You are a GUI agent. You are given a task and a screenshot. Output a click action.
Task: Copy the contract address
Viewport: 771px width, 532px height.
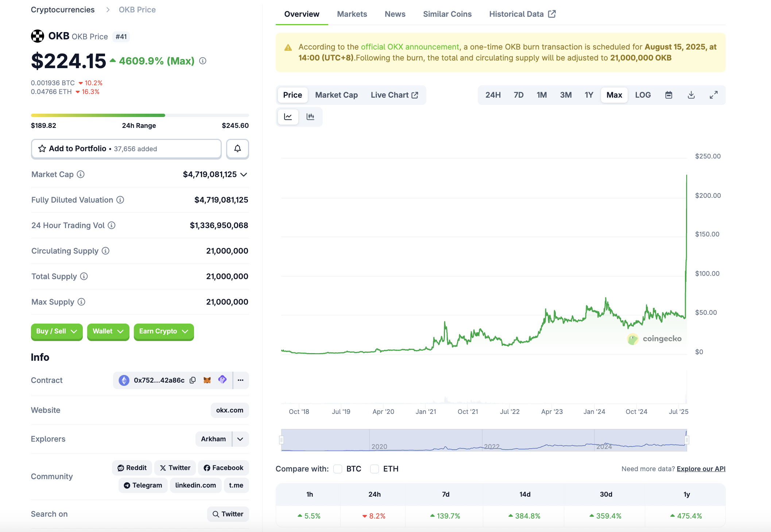(x=193, y=380)
